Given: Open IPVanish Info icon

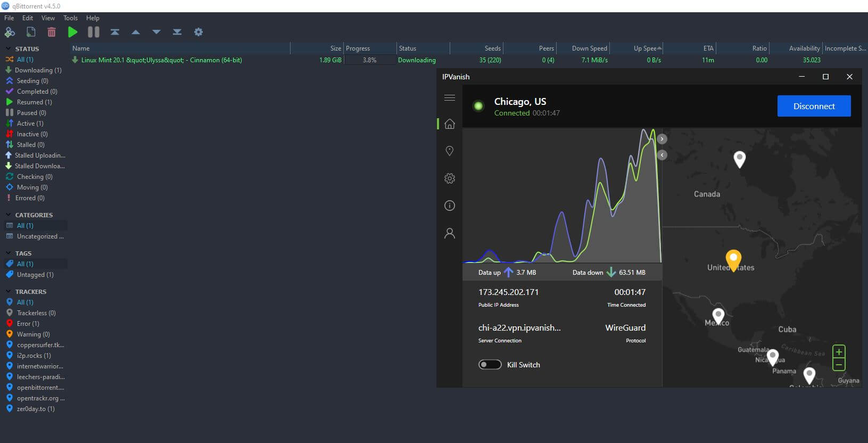Looking at the screenshot, I should tap(450, 206).
